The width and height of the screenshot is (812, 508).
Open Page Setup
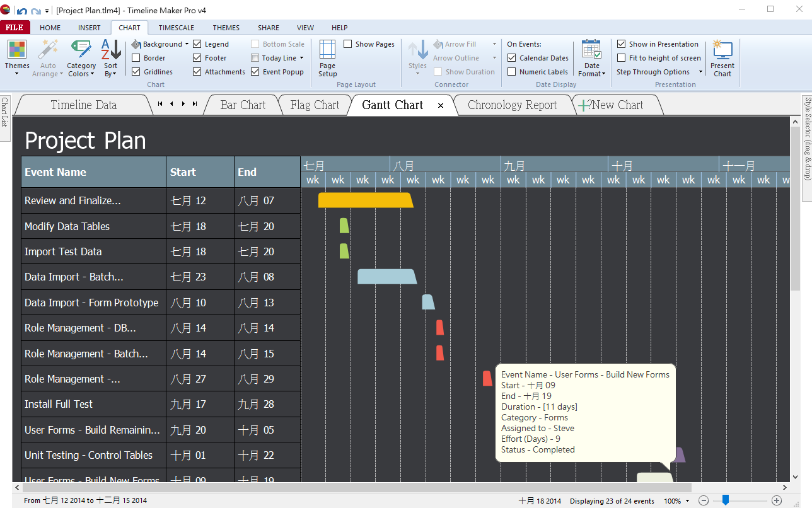pyautogui.click(x=327, y=50)
